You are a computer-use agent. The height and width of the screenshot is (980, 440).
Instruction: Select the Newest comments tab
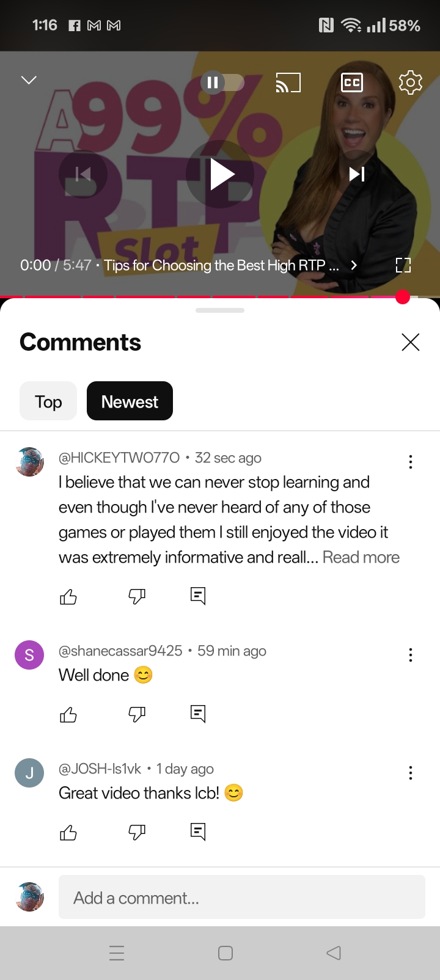click(x=130, y=401)
